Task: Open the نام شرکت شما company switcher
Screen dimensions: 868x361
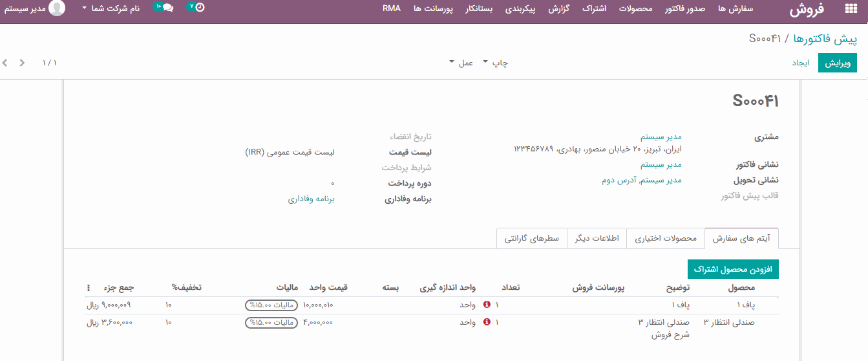Action: click(x=111, y=8)
